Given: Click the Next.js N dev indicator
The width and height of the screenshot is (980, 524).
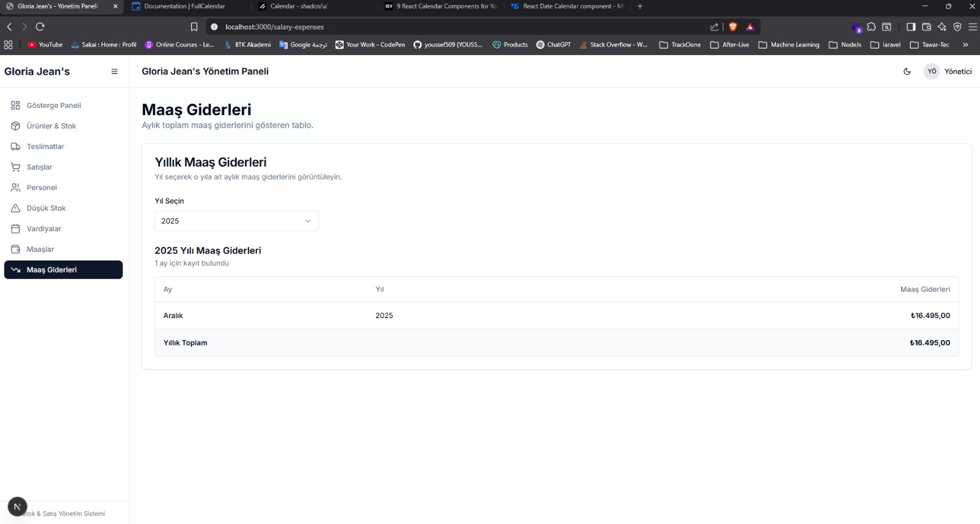Looking at the screenshot, I should [17, 507].
